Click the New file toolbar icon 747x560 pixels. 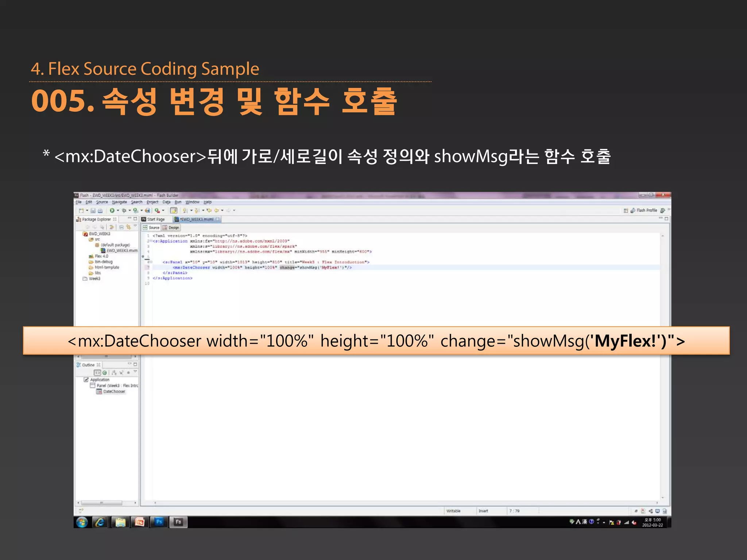pyautogui.click(x=81, y=210)
